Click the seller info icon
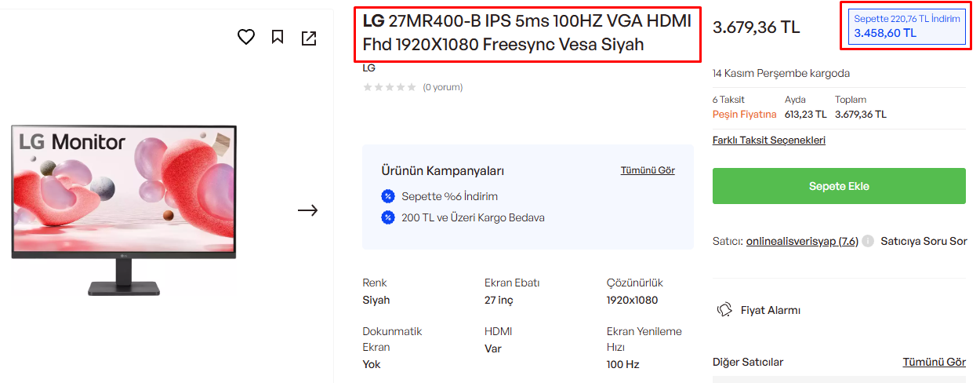This screenshot has height=383, width=980. (x=868, y=241)
